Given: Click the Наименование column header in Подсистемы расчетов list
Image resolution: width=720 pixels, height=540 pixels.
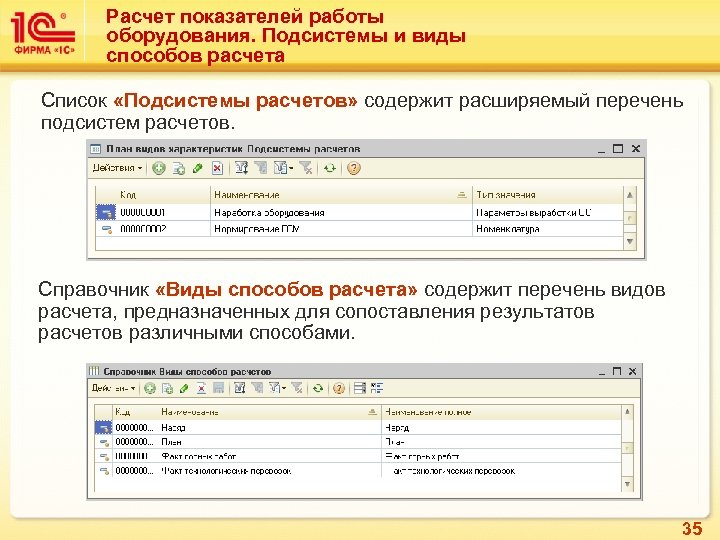Looking at the screenshot, I should [x=341, y=195].
